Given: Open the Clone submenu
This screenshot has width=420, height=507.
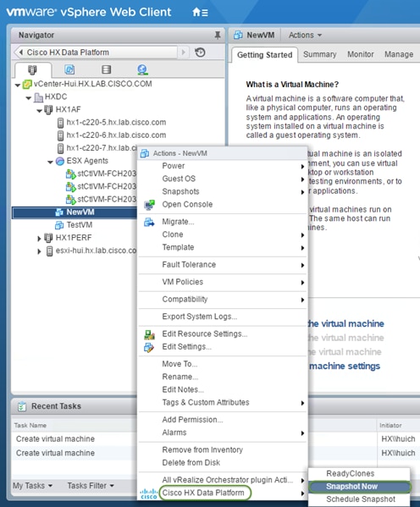Looking at the screenshot, I should coord(223,234).
